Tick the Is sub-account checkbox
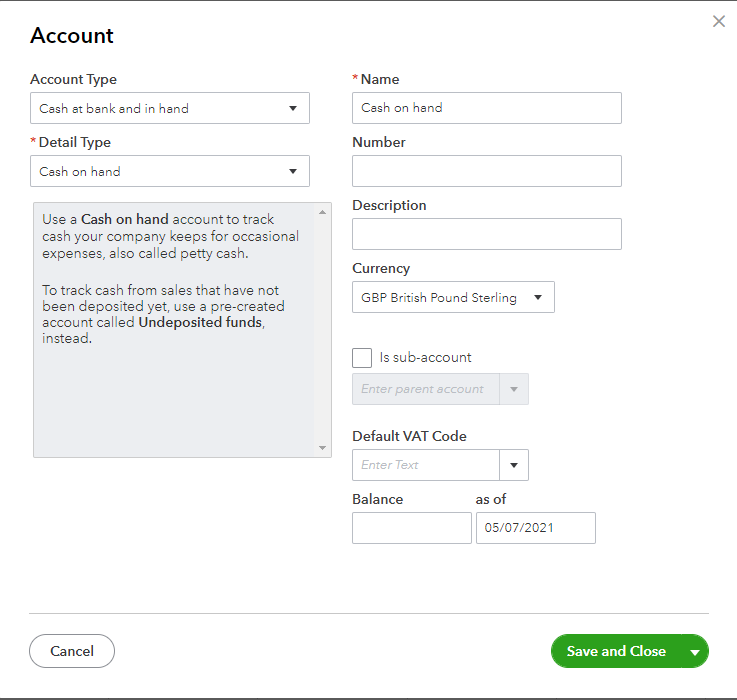This screenshot has height=700, width=737. coord(362,358)
